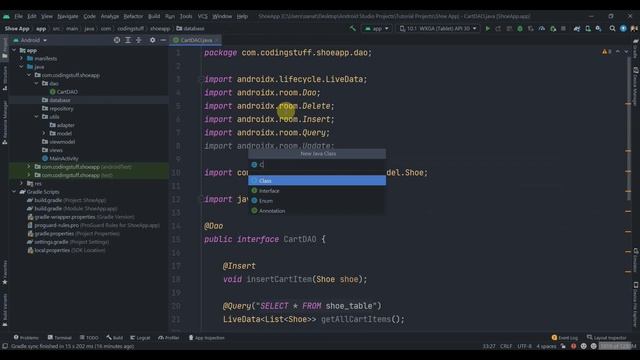Open the Device Manager toolbar icon
640x360 pixels.
coord(588,29)
